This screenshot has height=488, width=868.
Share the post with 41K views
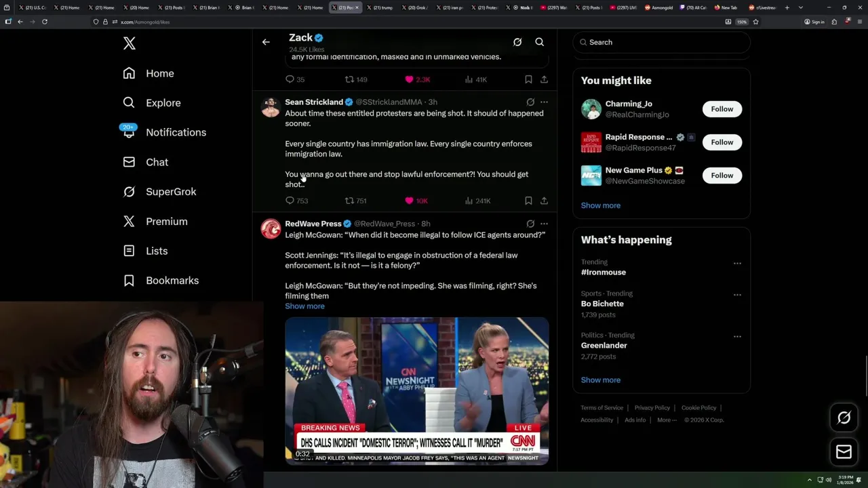pos(544,79)
